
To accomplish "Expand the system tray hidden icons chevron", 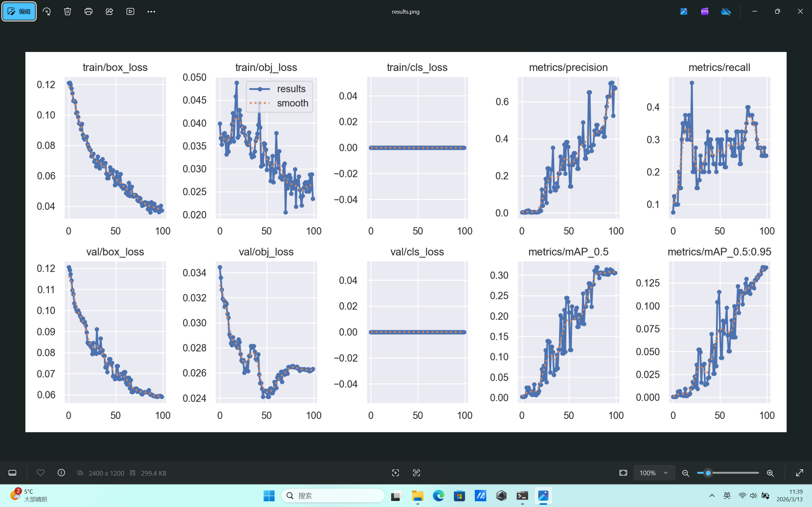I will click(x=712, y=496).
